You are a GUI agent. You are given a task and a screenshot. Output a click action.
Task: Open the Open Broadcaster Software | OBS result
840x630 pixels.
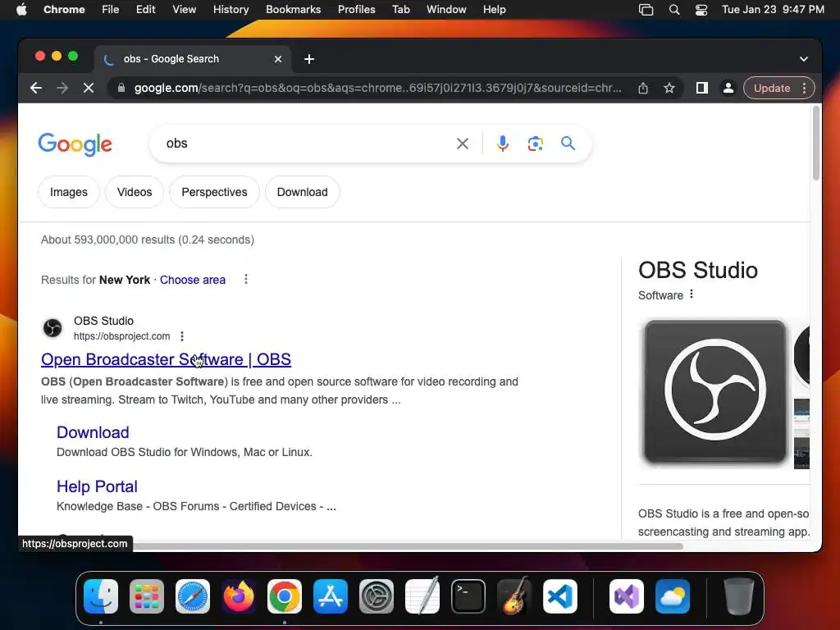coord(166,359)
